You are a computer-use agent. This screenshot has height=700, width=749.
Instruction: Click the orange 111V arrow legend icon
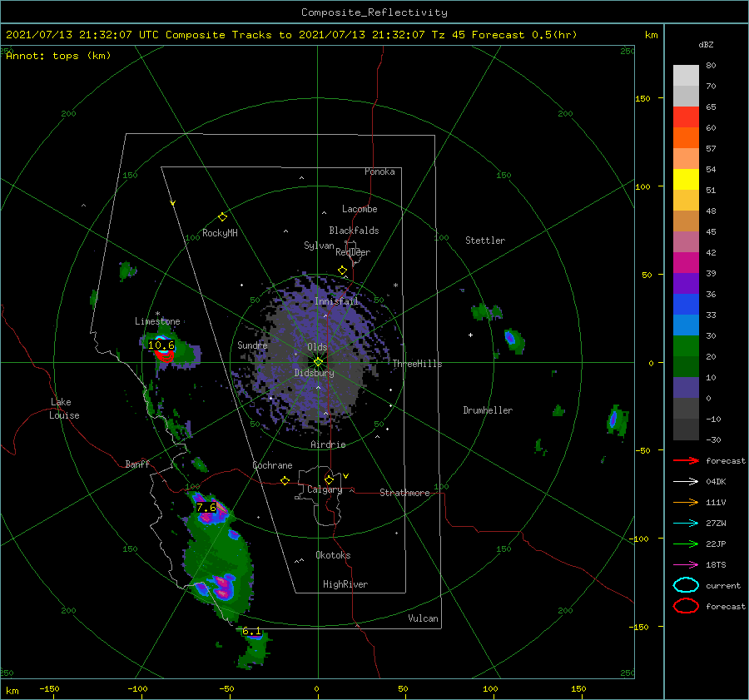click(x=686, y=502)
